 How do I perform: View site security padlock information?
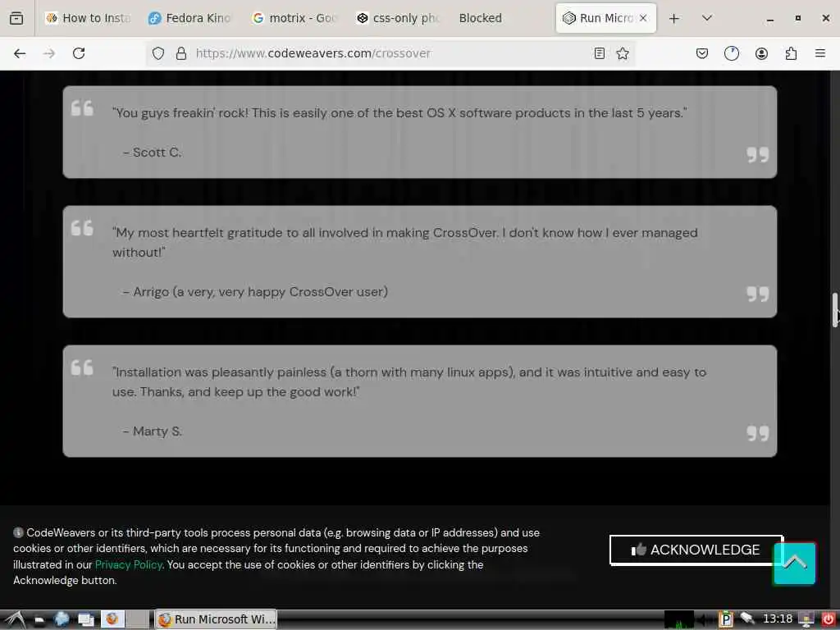coord(181,53)
